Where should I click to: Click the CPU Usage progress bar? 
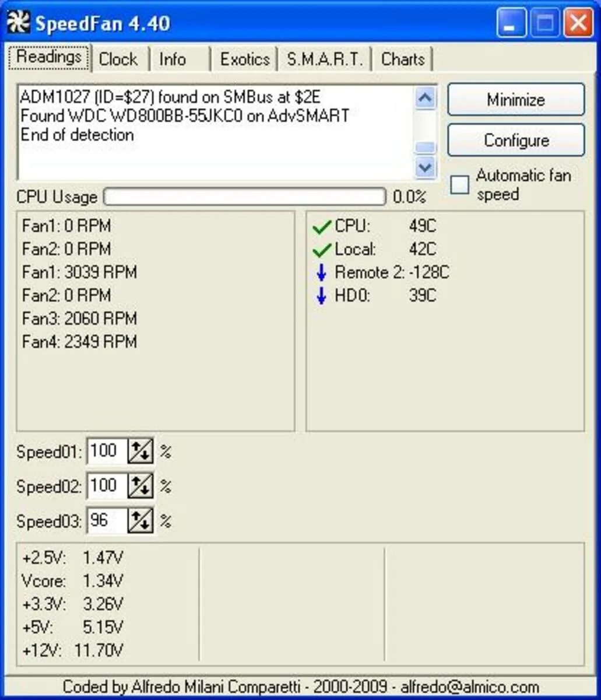pyautogui.click(x=245, y=197)
